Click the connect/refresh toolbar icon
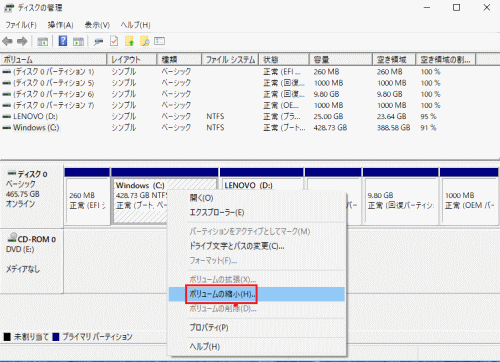Screen dimensions: 500x362 98,42
